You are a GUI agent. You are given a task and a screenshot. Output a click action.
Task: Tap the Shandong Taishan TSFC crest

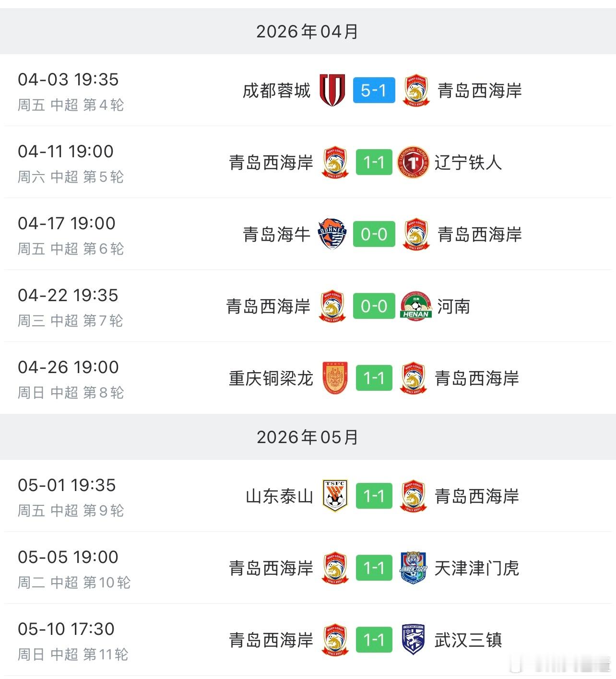(335, 496)
